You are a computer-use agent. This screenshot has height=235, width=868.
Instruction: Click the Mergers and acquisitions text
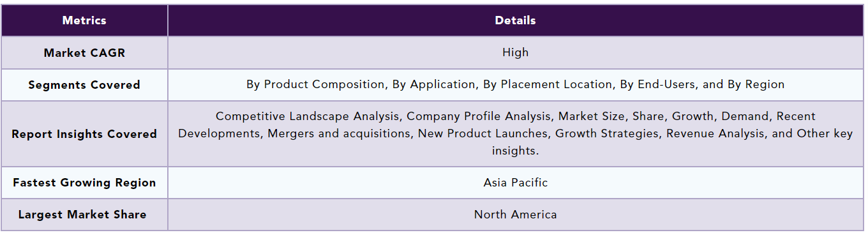(x=340, y=133)
